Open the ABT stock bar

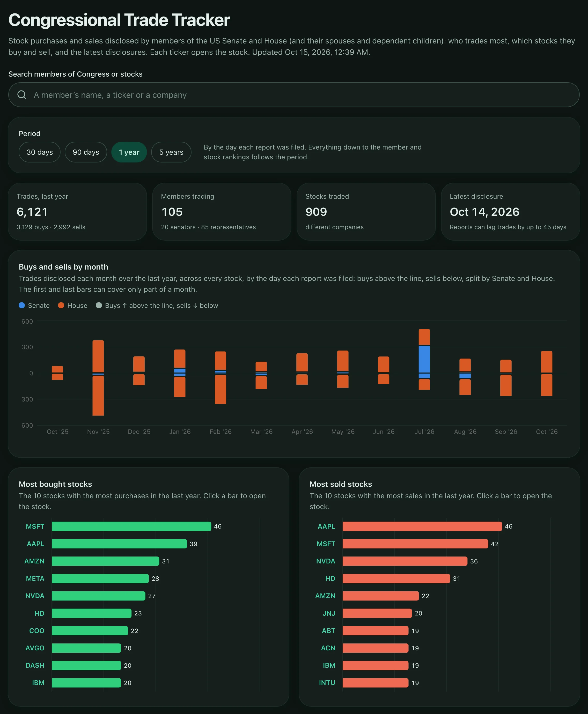[x=375, y=630]
